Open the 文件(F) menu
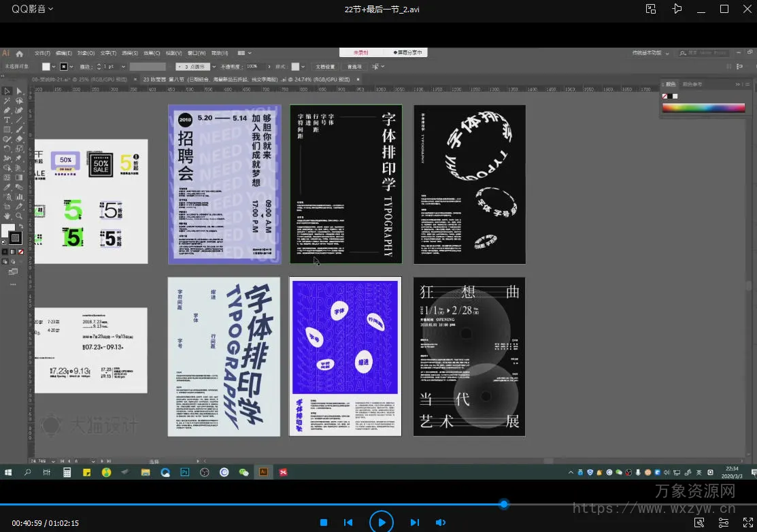 [42, 53]
